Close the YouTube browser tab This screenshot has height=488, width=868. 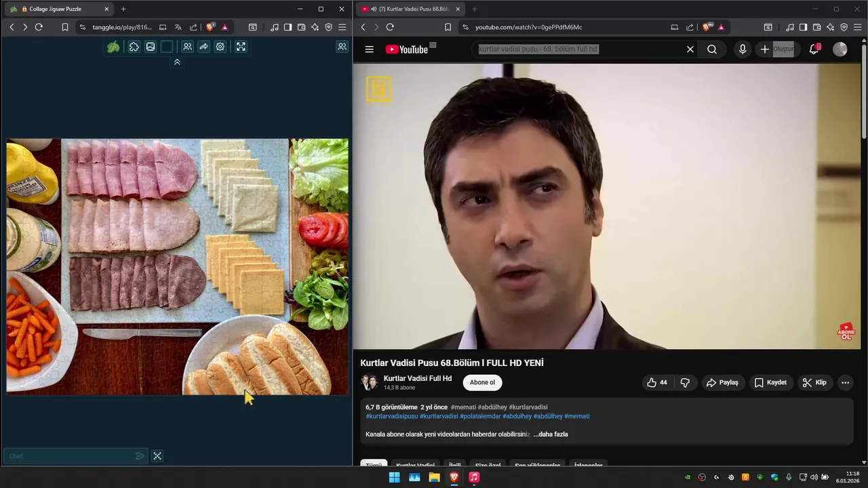point(458,9)
